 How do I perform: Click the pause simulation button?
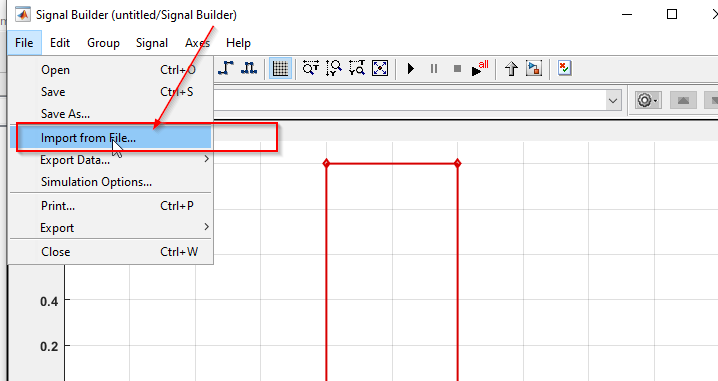pyautogui.click(x=434, y=69)
